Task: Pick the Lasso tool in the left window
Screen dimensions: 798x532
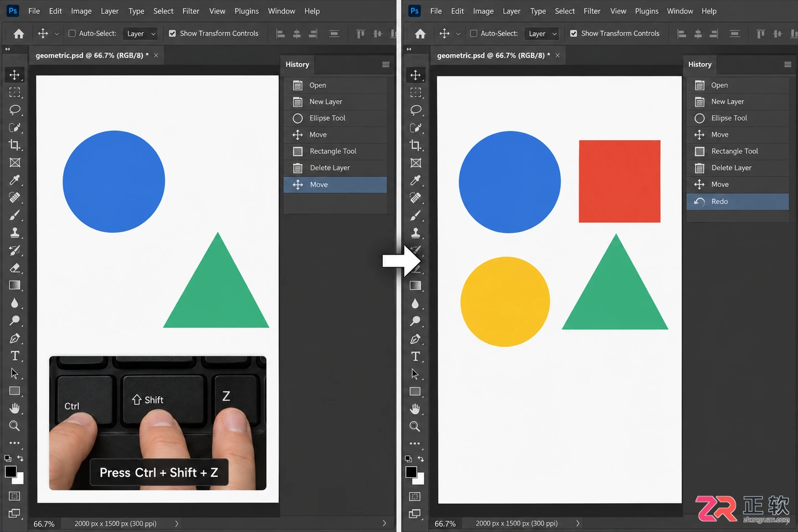Action: point(14,110)
